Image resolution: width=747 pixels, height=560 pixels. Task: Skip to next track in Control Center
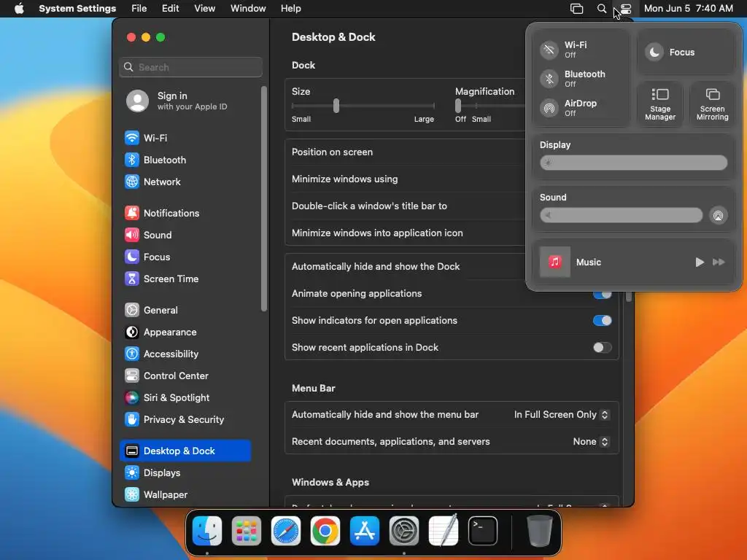(719, 262)
